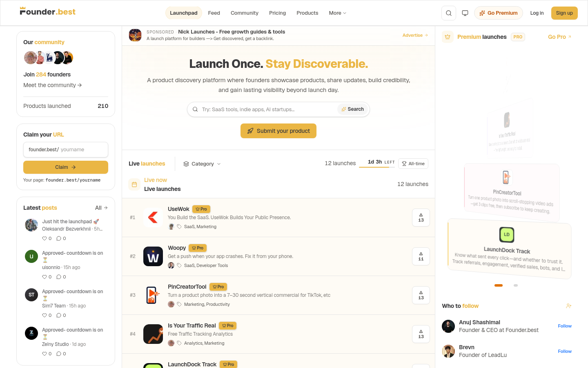View All latest posts

(101, 208)
